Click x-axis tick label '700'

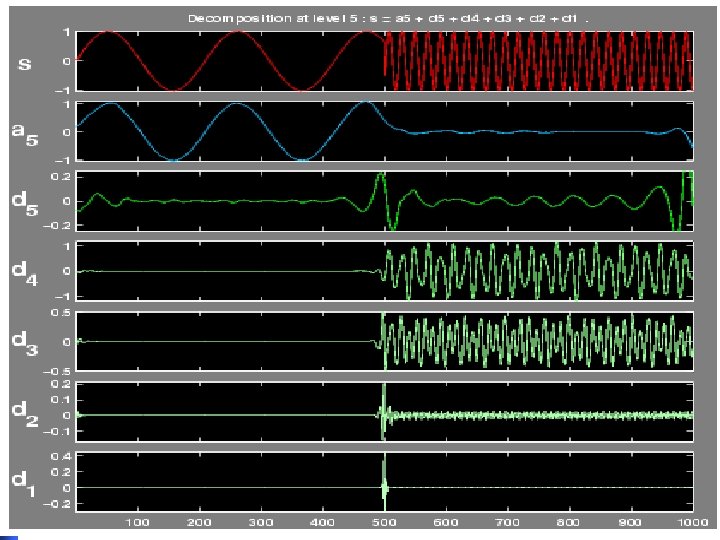pyautogui.click(x=508, y=522)
